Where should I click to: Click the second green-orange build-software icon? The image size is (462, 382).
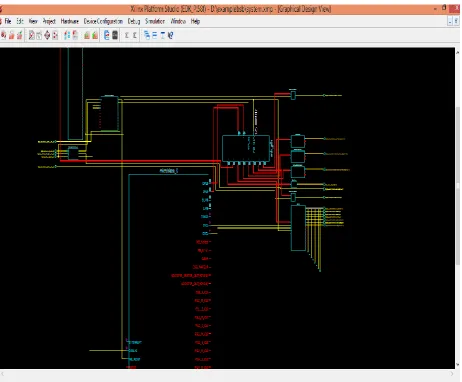[95, 35]
